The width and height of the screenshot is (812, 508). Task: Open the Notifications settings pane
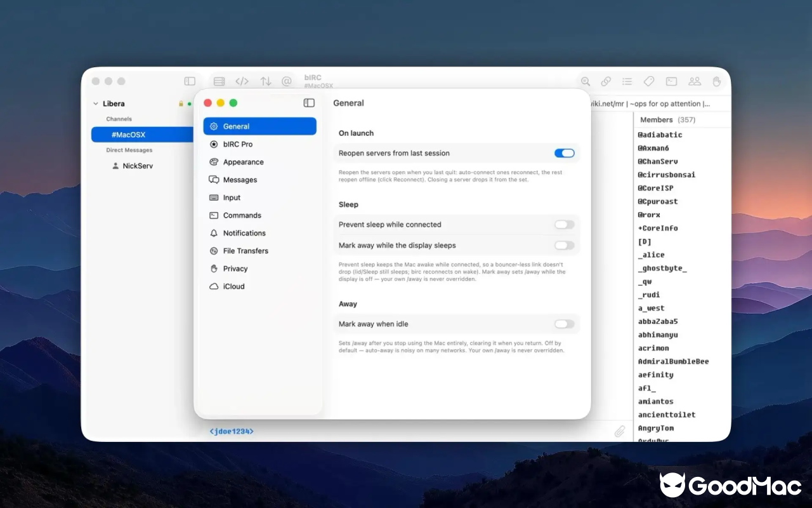(260, 233)
